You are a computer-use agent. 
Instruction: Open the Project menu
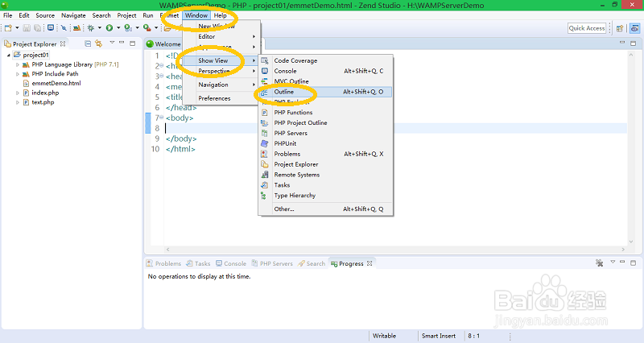126,15
